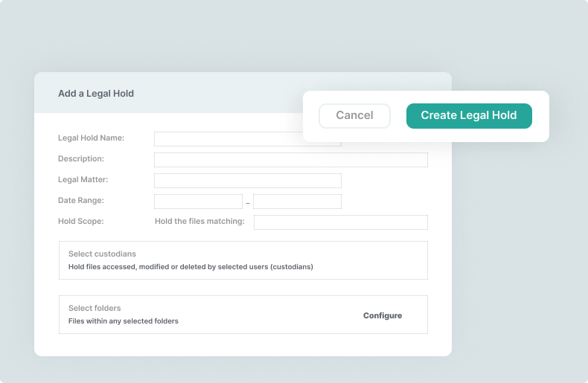Image resolution: width=588 pixels, height=383 pixels.
Task: Click the Date Range end date field
Action: coord(297,202)
